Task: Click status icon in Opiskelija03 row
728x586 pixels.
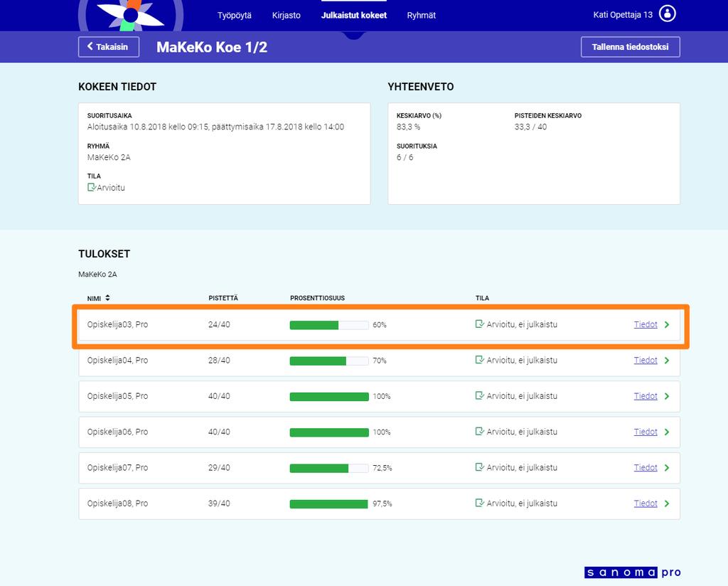Action: (x=480, y=324)
